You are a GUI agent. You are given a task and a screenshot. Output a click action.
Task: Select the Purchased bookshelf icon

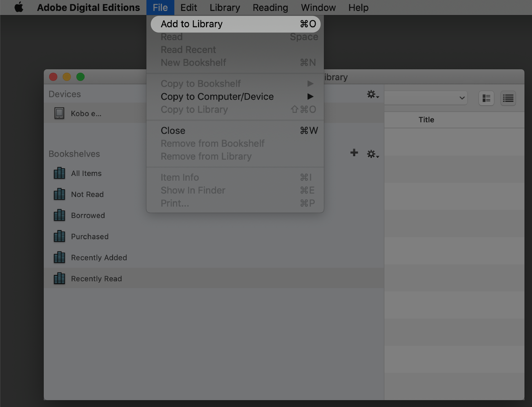click(59, 236)
